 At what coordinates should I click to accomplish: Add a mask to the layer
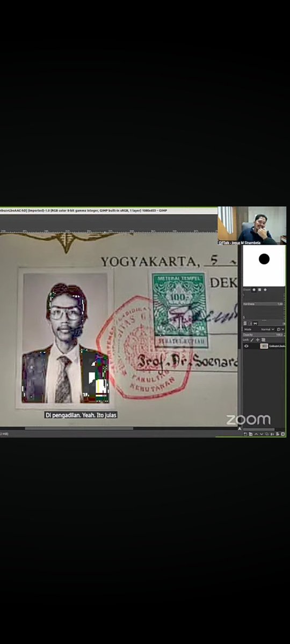(x=277, y=434)
